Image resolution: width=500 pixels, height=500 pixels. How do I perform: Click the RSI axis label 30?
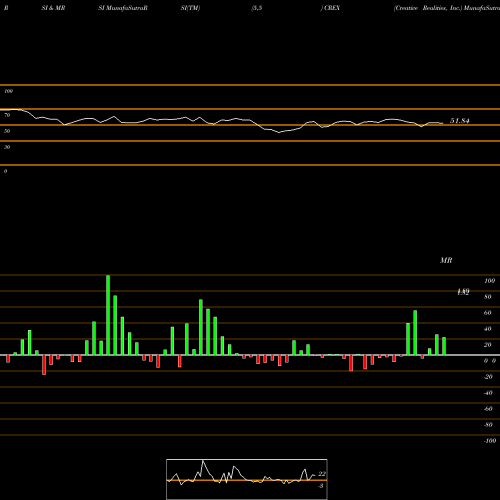coord(7,147)
